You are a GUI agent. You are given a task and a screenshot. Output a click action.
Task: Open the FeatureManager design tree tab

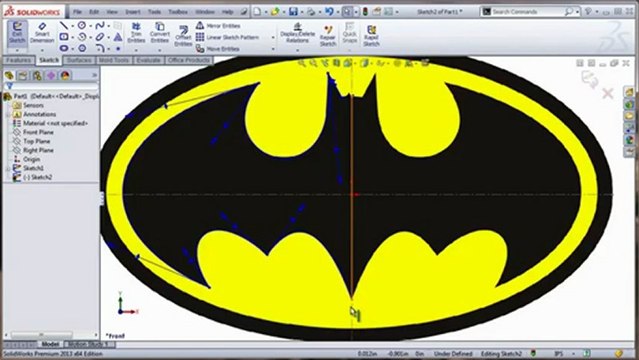coord(9,75)
